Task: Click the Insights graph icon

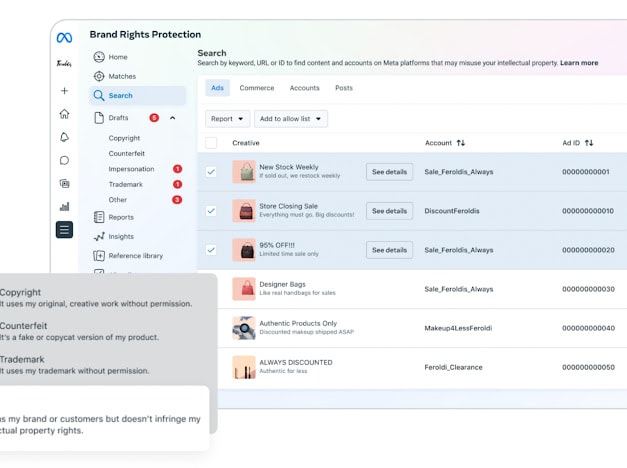Action: [x=99, y=236]
